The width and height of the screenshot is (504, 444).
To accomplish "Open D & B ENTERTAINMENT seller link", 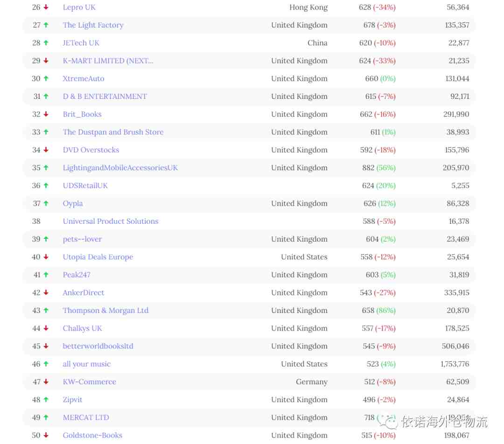I will 105,97.
